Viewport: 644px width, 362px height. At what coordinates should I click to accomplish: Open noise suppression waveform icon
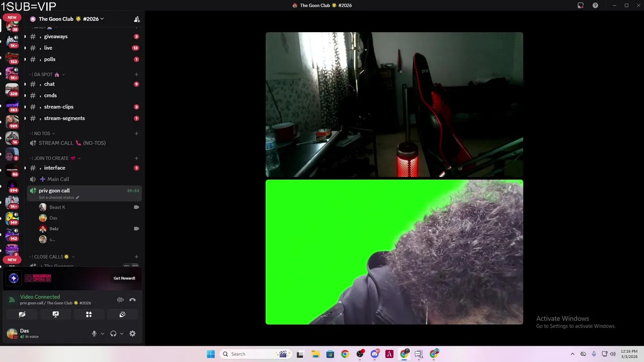[x=120, y=300]
